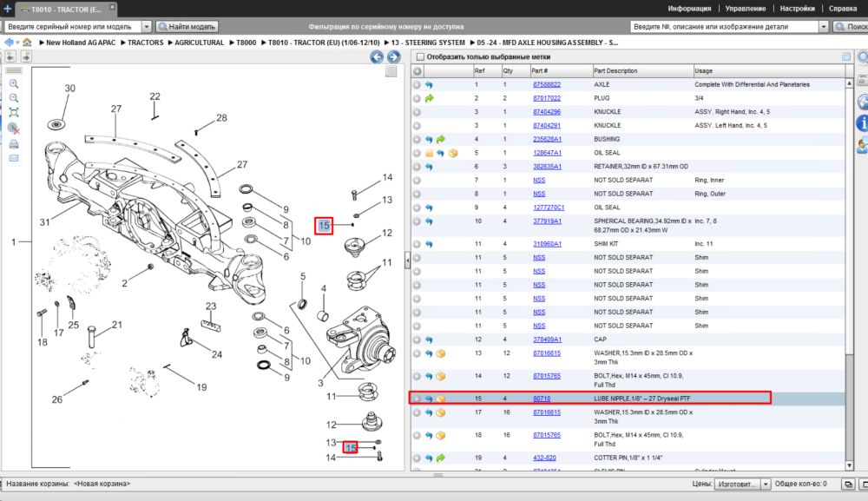Click the green arrow in BUSHING row

pyautogui.click(x=441, y=140)
